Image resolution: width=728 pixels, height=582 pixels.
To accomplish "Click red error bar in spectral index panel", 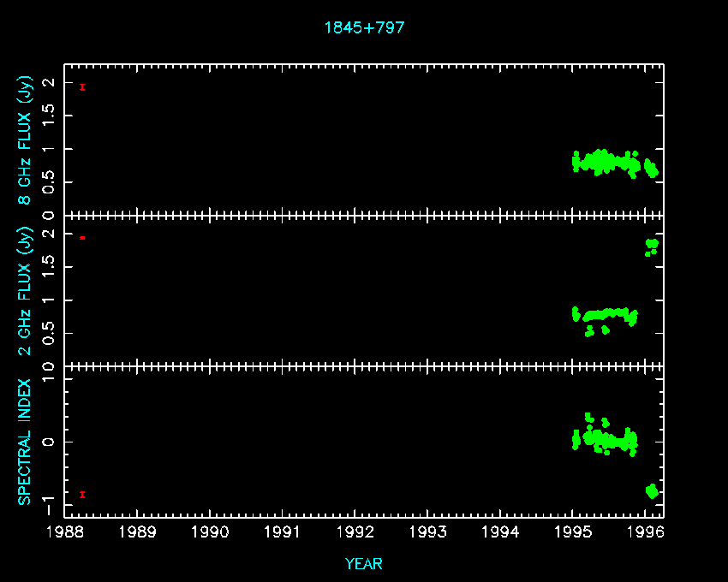I will (82, 494).
